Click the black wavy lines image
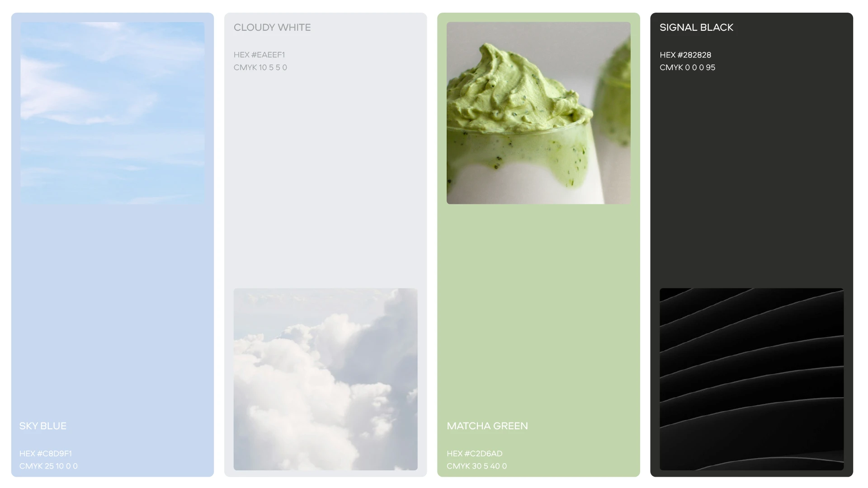Viewport: 868px width, 488px height. click(x=751, y=379)
